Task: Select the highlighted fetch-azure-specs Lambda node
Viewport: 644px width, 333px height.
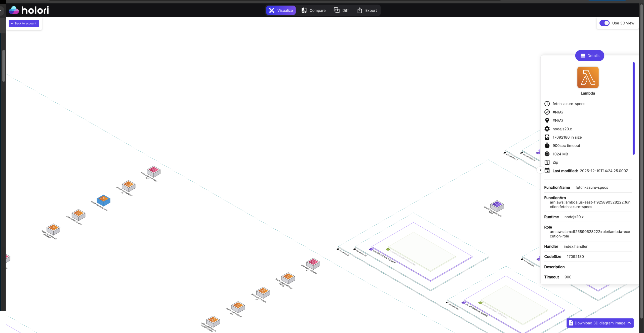Action: coord(103,200)
